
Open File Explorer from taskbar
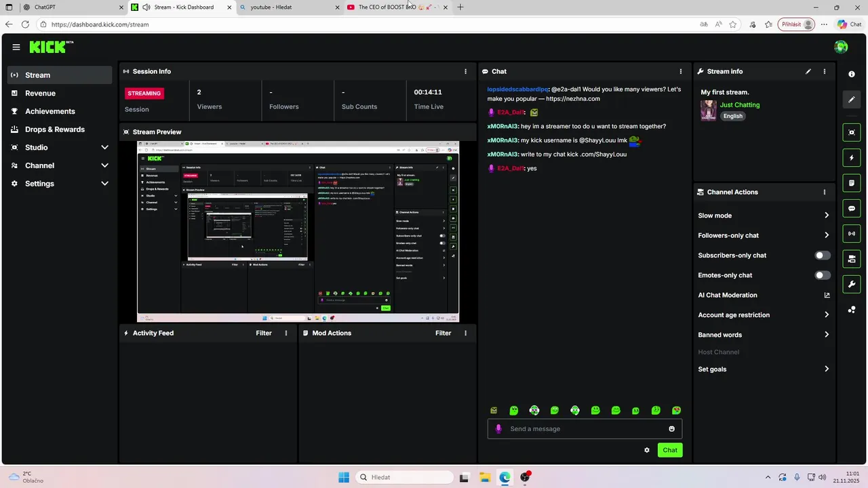coord(484,477)
